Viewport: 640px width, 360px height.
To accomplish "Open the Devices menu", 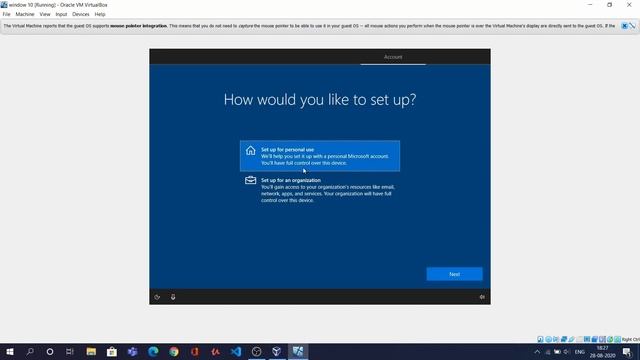I will [80, 14].
